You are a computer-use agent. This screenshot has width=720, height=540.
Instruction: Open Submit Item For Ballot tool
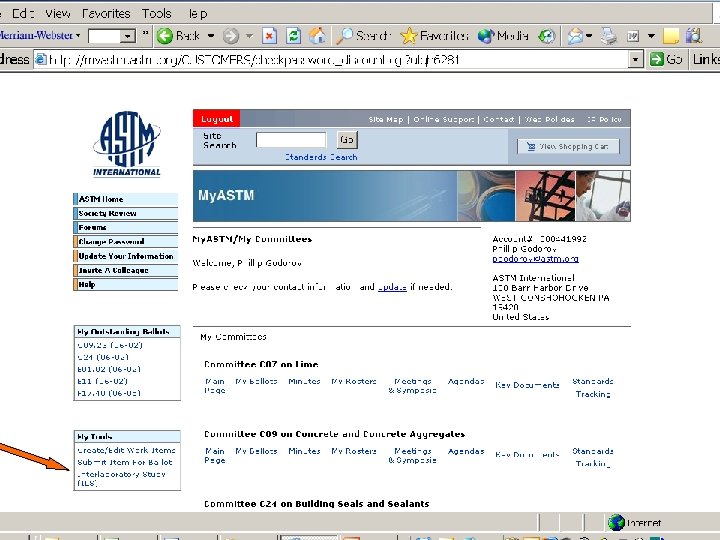pos(125,462)
